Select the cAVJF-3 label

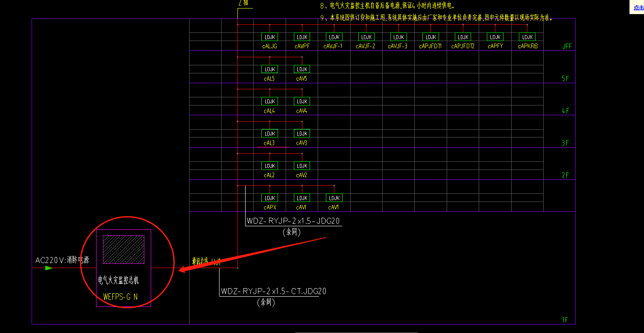tap(397, 46)
